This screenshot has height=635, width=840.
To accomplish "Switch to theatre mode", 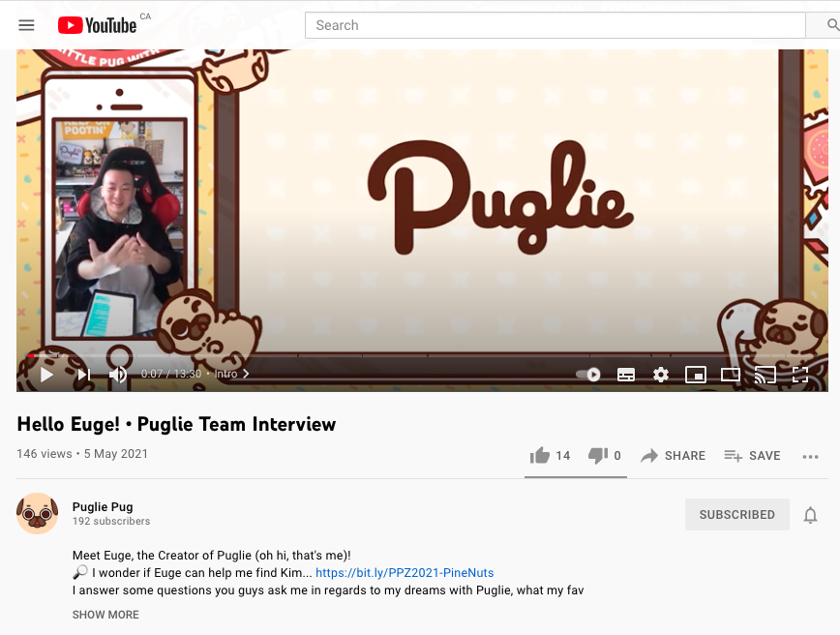I will coord(731,375).
